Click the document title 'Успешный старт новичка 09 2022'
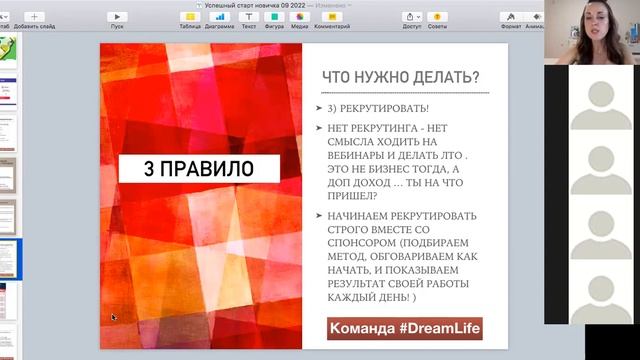This screenshot has width=640, height=360. (255, 6)
